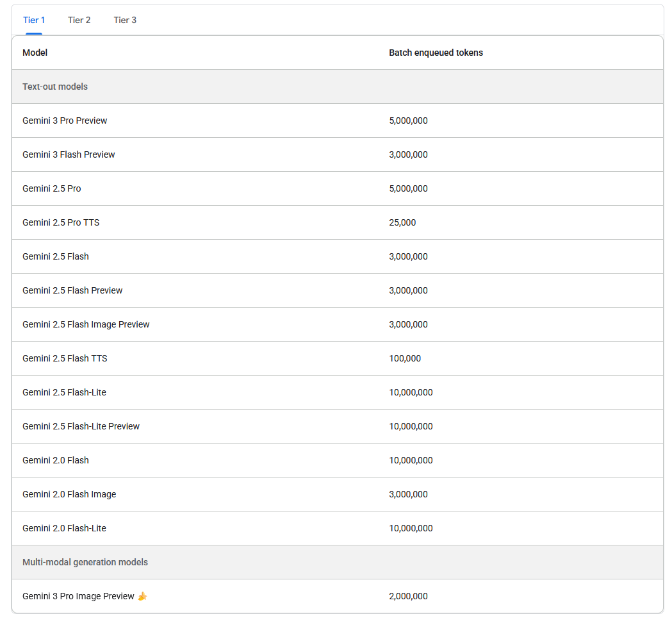Image resolution: width=672 pixels, height=623 pixels.
Task: Click the 2,000,000 token value
Action: (409, 597)
